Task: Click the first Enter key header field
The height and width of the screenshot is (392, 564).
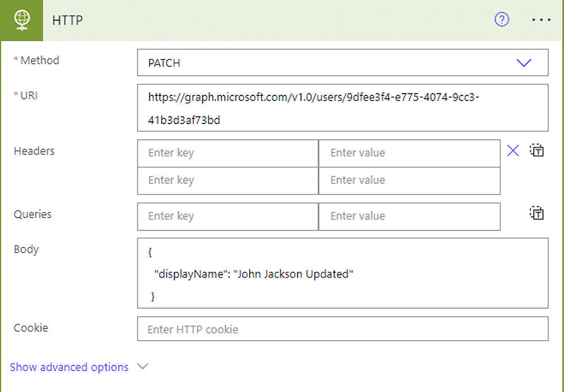Action: pos(227,153)
